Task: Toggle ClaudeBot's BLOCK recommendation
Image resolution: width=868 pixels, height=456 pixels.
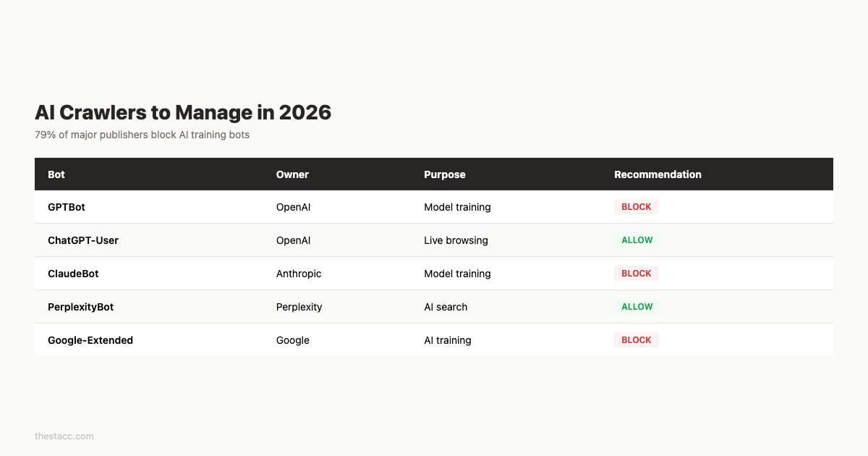Action: (x=637, y=273)
